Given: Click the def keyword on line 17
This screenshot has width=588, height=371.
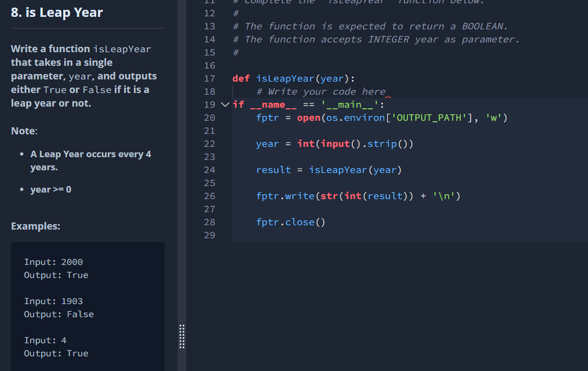Looking at the screenshot, I should [x=241, y=78].
